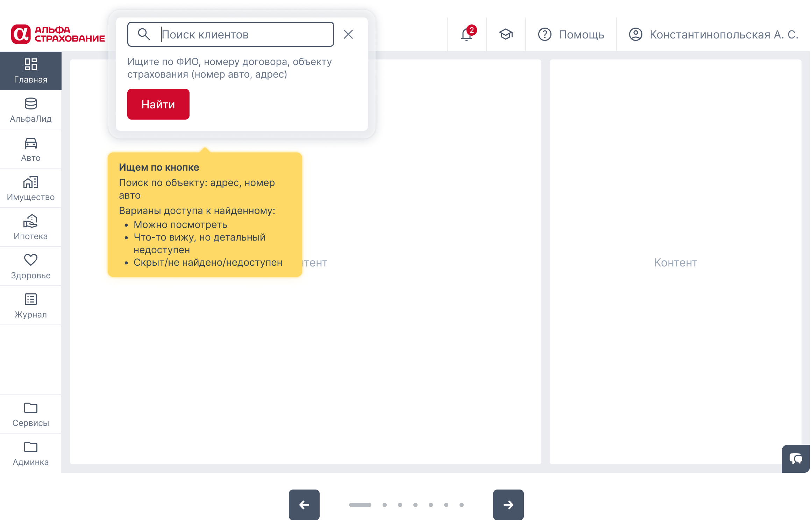Viewport: 812px width, 521px height.
Task: Open the АльфаЛид section
Action: coord(31,109)
